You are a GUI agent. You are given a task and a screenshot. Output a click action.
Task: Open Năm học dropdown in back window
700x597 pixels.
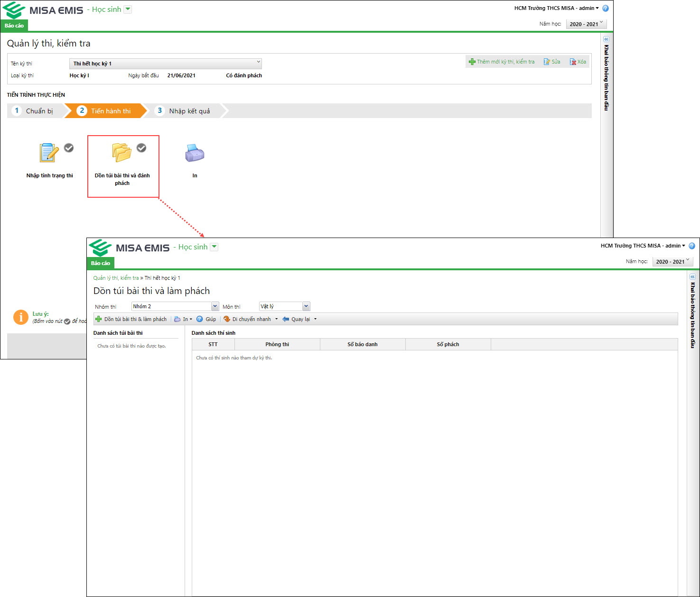587,24
